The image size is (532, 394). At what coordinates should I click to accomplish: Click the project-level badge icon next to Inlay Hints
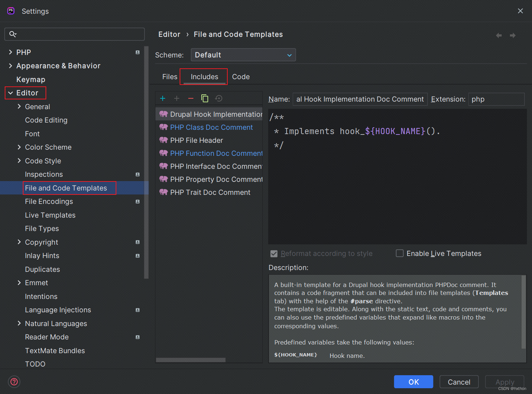tap(137, 256)
